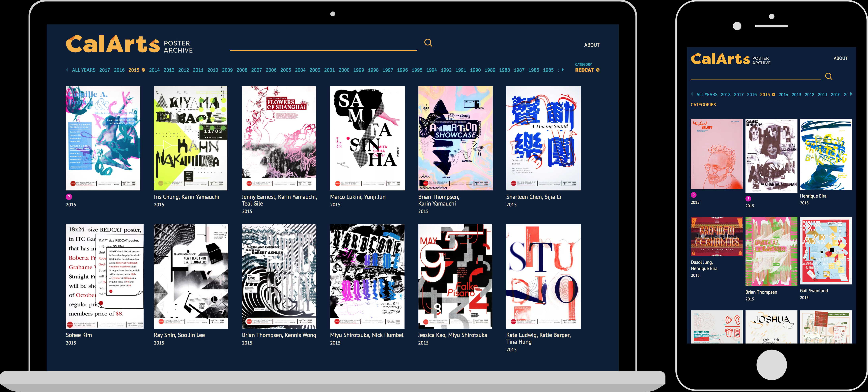Select 2005 in the laptop year strip
This screenshot has height=392, width=868.
(x=285, y=70)
